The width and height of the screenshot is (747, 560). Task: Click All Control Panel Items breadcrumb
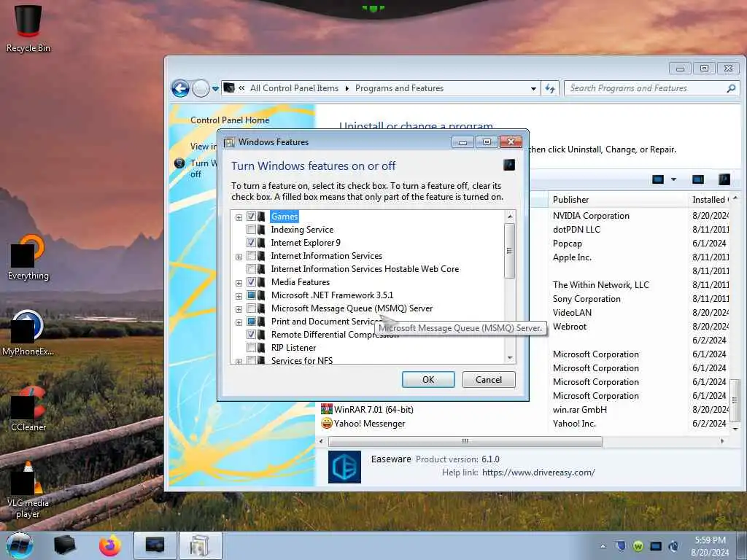[294, 88]
